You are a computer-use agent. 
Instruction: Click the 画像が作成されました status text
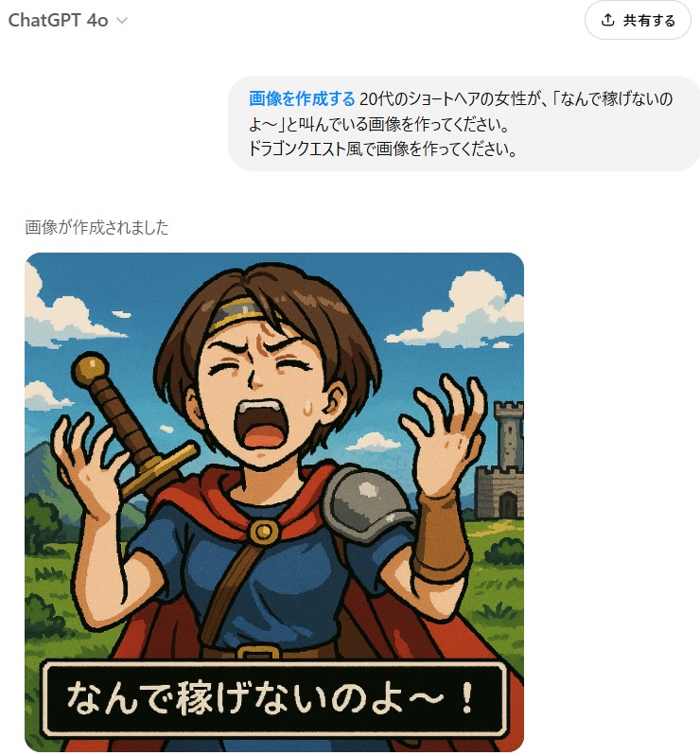(x=96, y=227)
